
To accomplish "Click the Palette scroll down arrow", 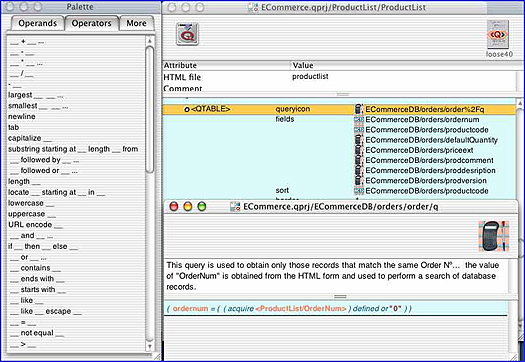I will click(x=150, y=346).
